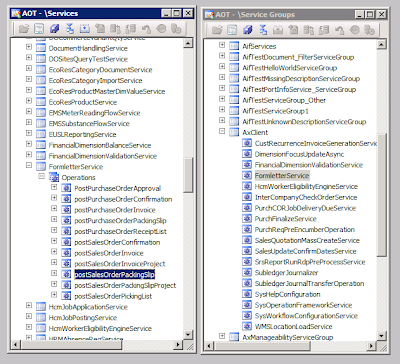Collapse the AxClient service group
400x364 pixels.
click(222, 131)
